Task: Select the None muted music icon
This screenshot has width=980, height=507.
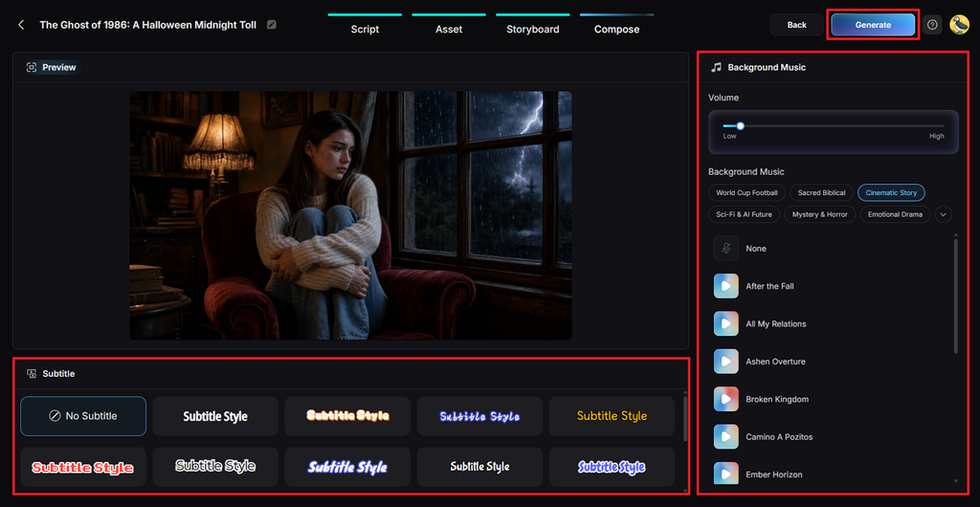Action: coord(725,249)
